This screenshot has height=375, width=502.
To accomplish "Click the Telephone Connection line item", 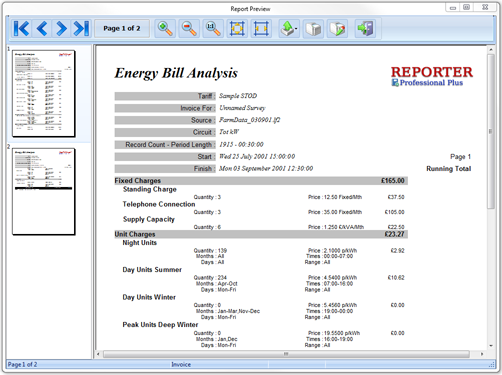I will [159, 204].
